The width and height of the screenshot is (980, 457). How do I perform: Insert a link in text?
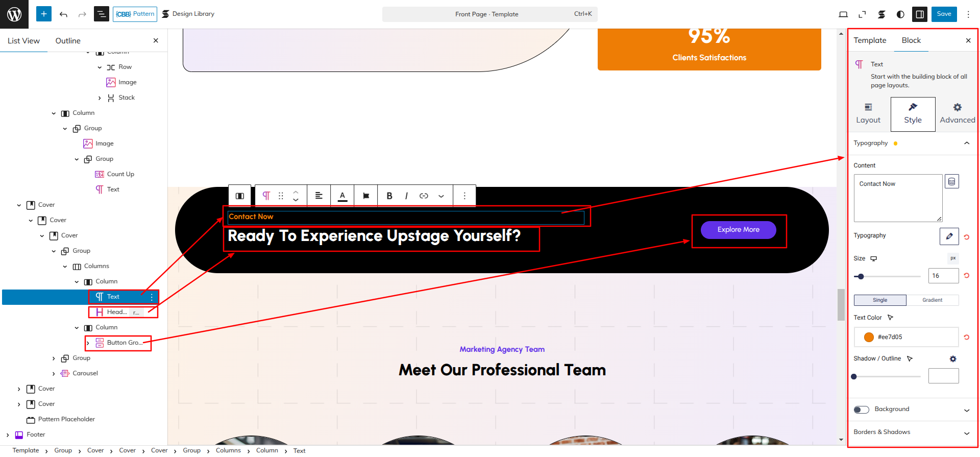[424, 196]
